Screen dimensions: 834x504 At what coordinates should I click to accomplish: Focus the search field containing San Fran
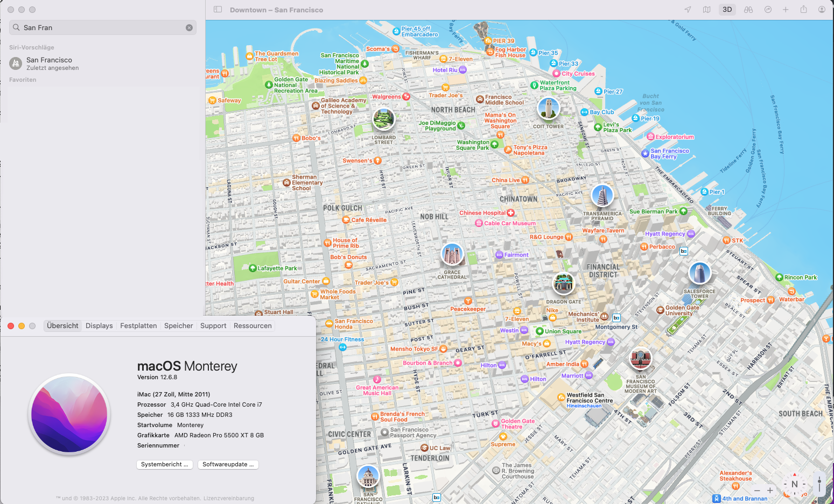click(x=102, y=27)
